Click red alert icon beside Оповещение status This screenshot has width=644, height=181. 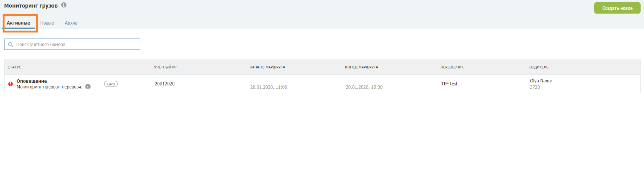(11, 84)
